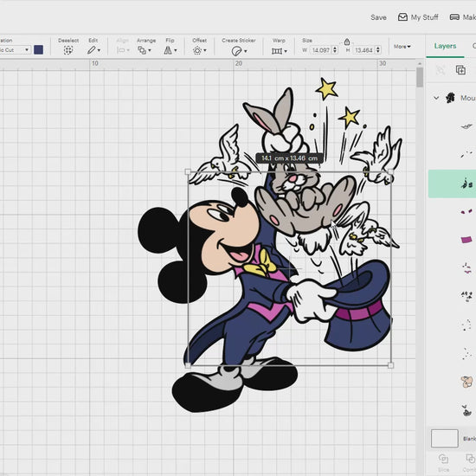The width and height of the screenshot is (476, 476).
Task: Click Mickey's yellow bow tie on canvas
Action: point(260,263)
